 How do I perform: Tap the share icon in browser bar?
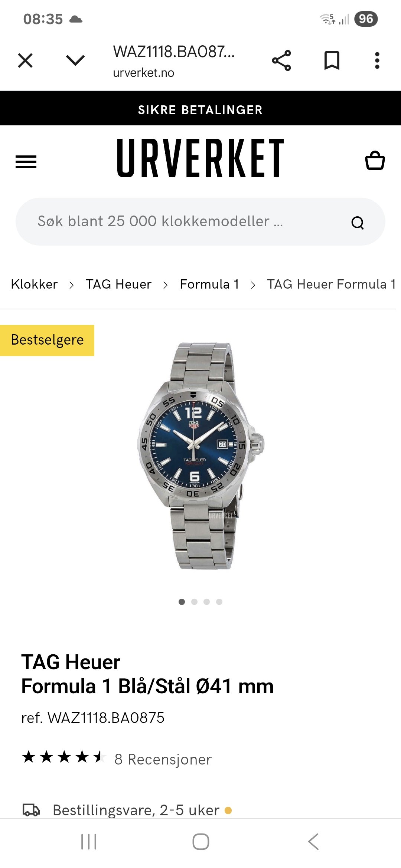(x=281, y=60)
